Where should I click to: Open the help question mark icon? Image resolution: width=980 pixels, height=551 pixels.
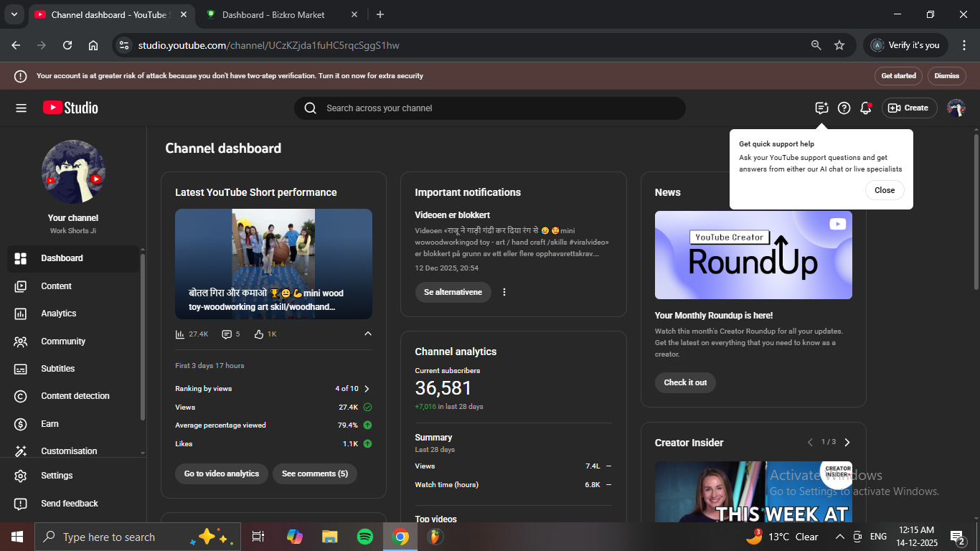(x=844, y=108)
